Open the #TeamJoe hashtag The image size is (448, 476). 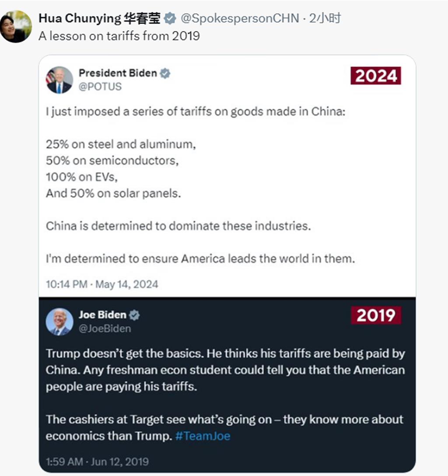pyautogui.click(x=203, y=436)
